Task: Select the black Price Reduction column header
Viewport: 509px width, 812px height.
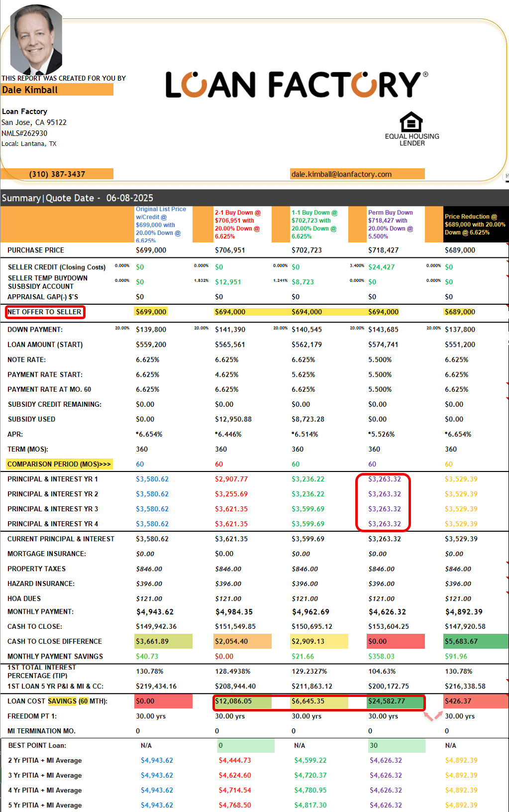Action: click(x=474, y=225)
